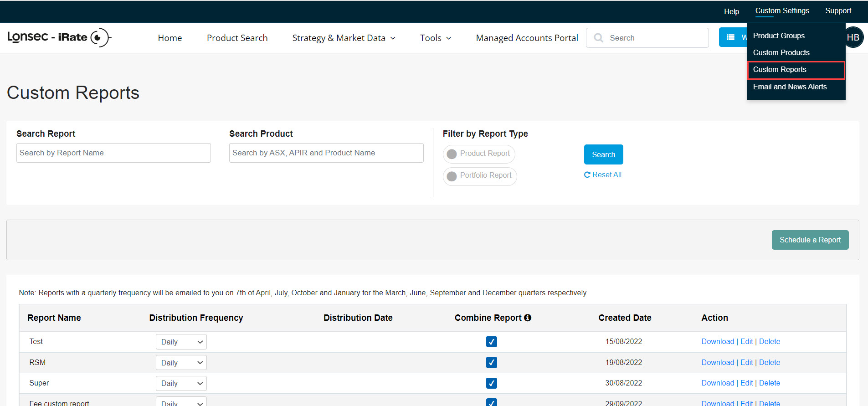Click the Search by Report Name field
The width and height of the screenshot is (868, 406).
(x=113, y=153)
